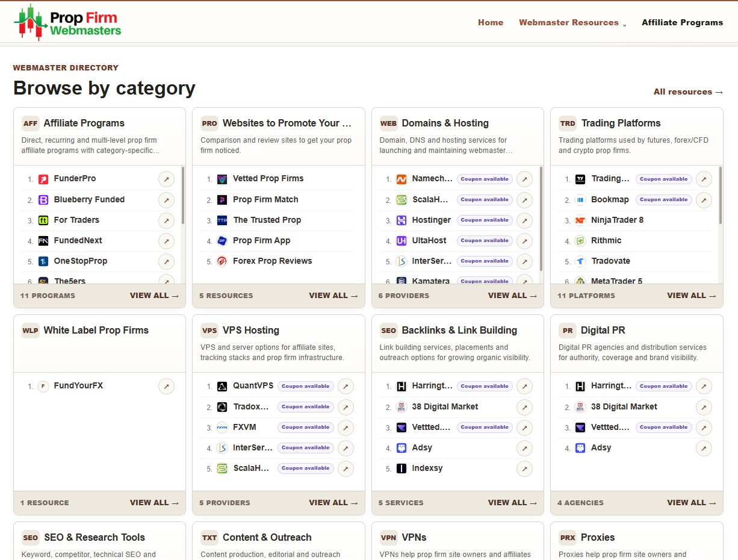Open the arrow icon in the FXVM row
Image resolution: width=738 pixels, height=560 pixels.
346,427
